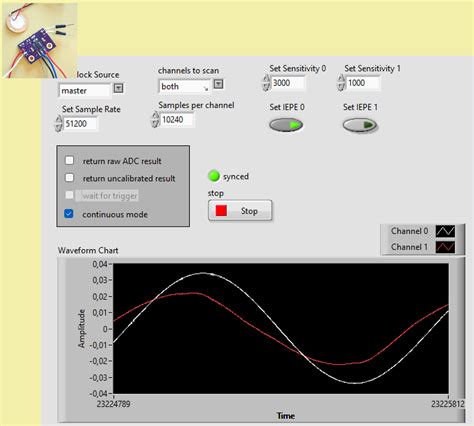Image resolution: width=474 pixels, height=426 pixels.
Task: Click the Set Sensitivity 1 field showing 1000
Action: coord(363,83)
